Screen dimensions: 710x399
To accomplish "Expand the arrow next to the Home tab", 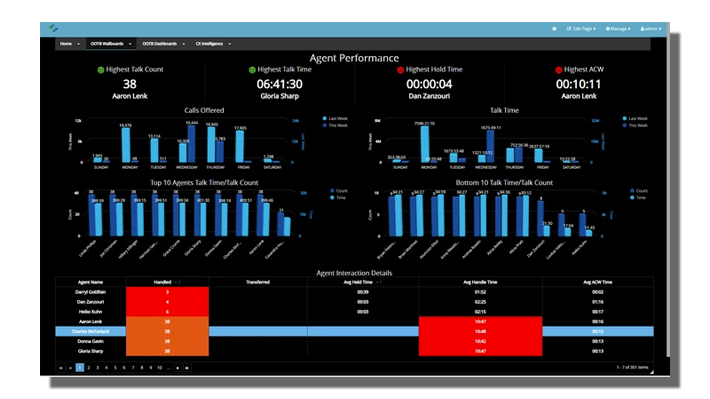I will pyautogui.click(x=78, y=44).
